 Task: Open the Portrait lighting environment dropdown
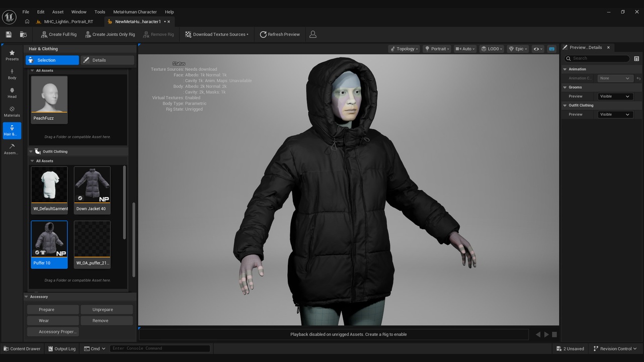click(437, 49)
